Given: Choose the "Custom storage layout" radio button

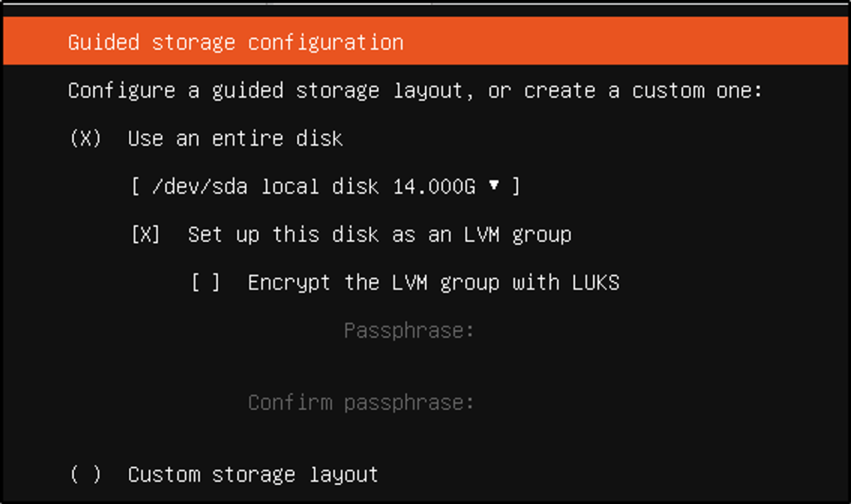Looking at the screenshot, I should [86, 475].
